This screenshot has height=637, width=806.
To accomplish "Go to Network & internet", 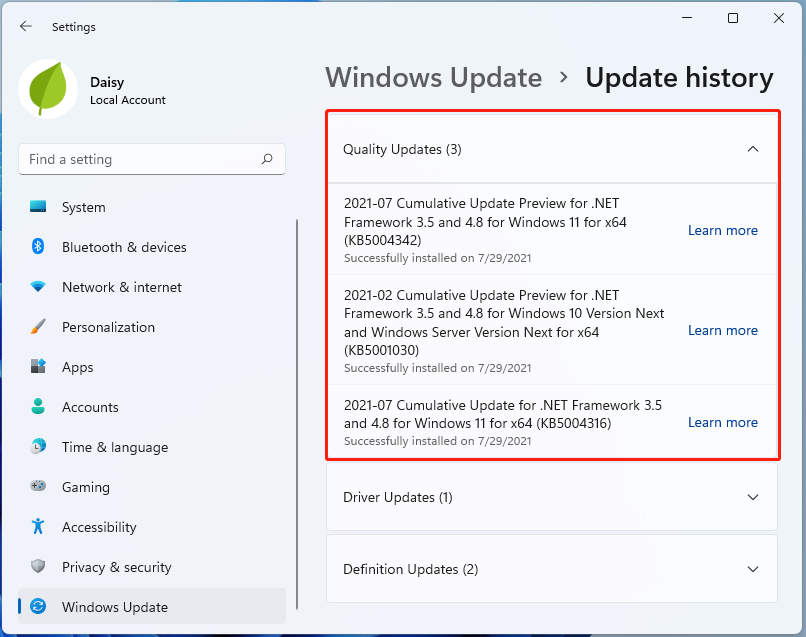I will point(152,287).
